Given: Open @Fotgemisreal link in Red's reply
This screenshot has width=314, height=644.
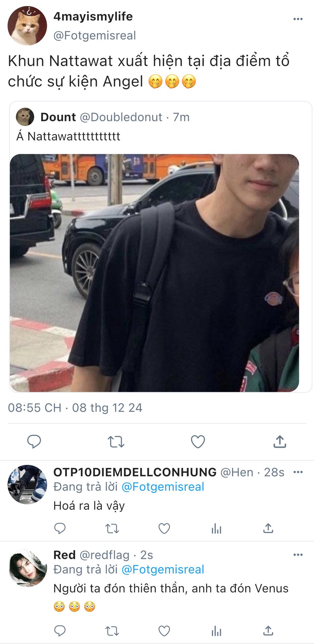Looking at the screenshot, I should pos(163,569).
